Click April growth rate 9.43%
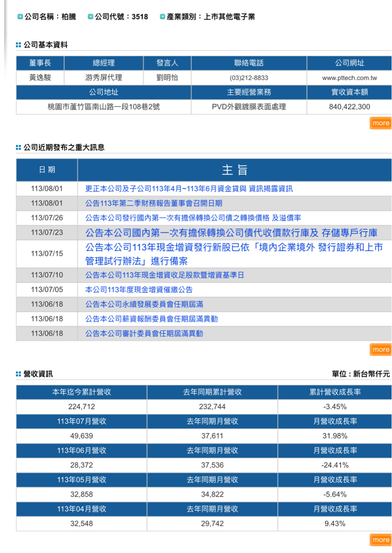Screen dimensions: 392x553 point(335,524)
